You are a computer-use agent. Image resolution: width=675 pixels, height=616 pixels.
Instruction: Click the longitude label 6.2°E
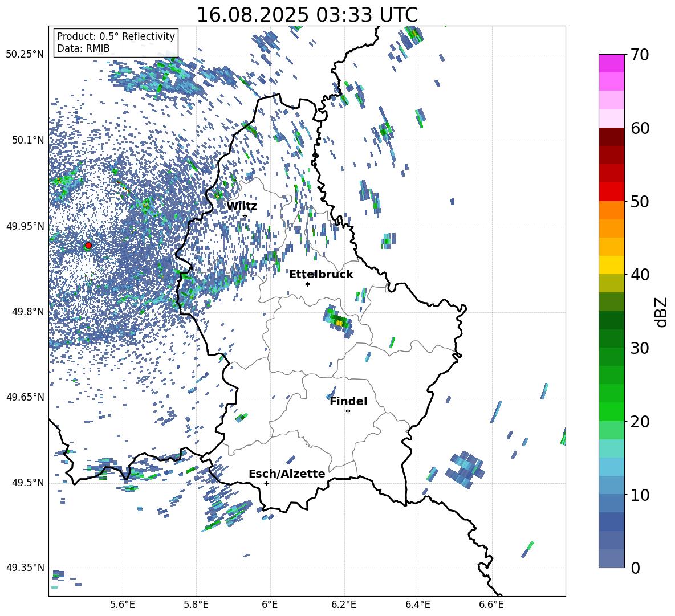click(x=344, y=605)
